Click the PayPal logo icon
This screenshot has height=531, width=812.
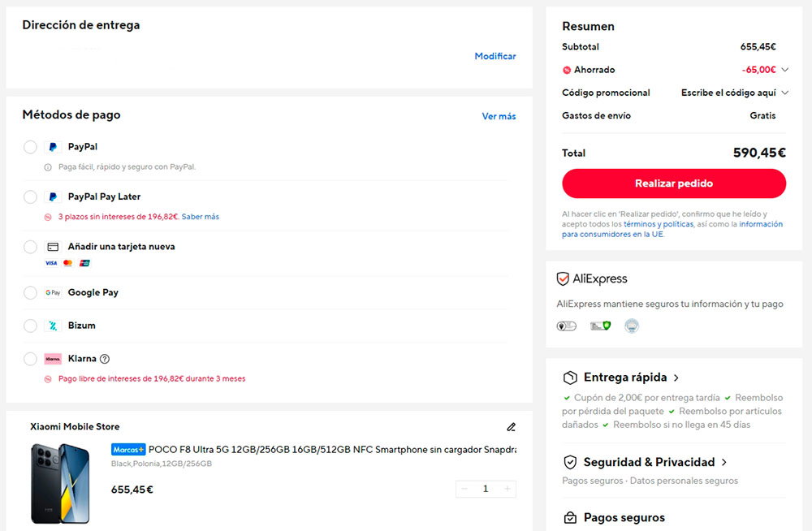coord(53,147)
